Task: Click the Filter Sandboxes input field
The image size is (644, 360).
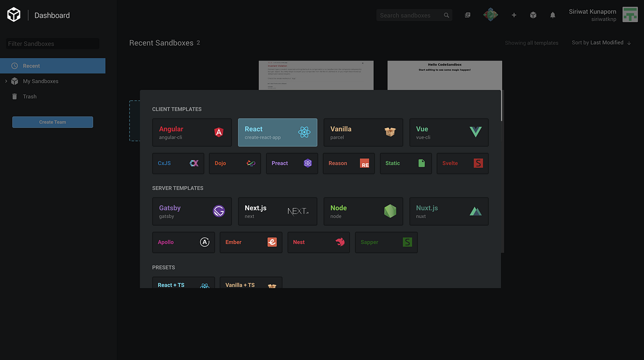Action: tap(52, 43)
